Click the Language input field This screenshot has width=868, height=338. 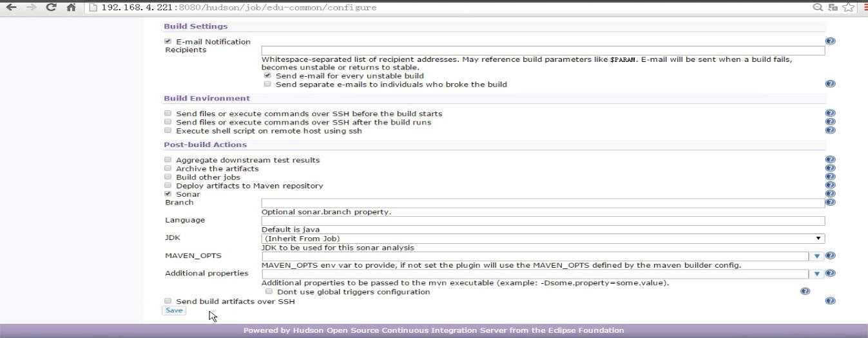tap(543, 221)
